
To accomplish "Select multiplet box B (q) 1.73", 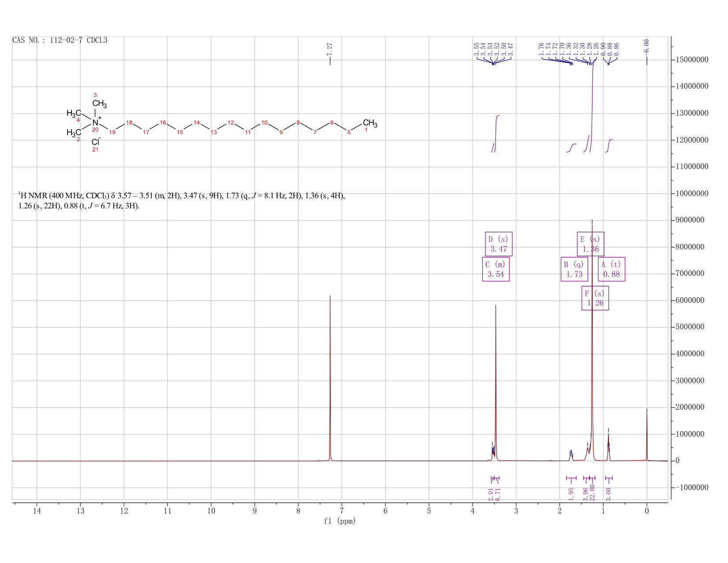I will [x=574, y=269].
